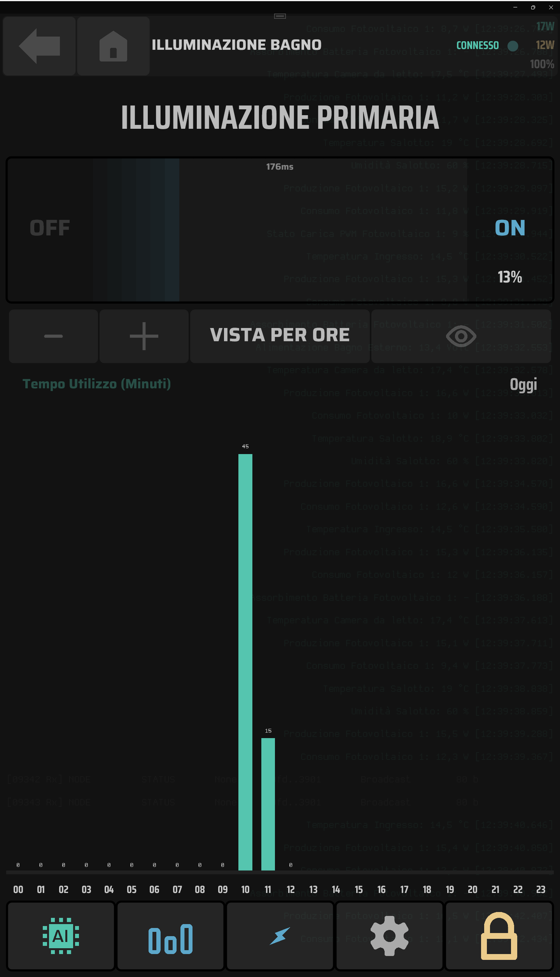This screenshot has width=560, height=977.
Task: Tap the yellow padlock icon
Action: 499,936
